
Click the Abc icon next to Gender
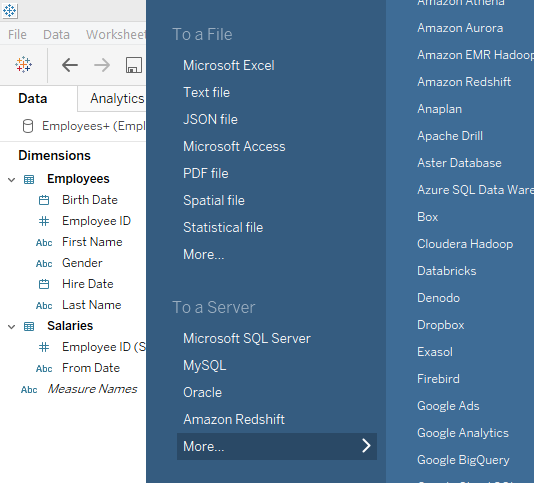point(44,264)
